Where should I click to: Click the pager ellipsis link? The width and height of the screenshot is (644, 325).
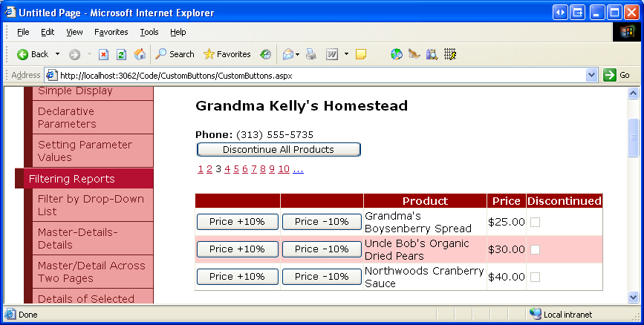298,169
